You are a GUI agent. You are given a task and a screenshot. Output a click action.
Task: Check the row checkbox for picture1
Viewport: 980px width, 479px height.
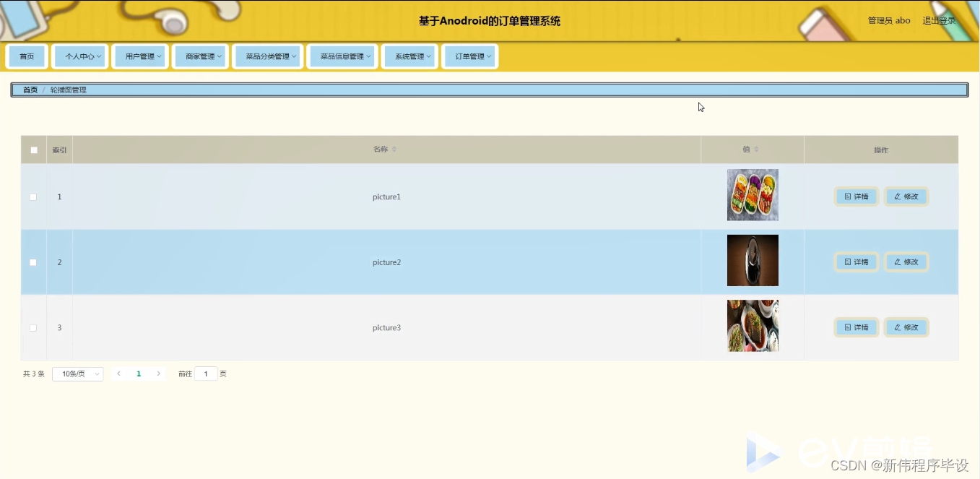(33, 197)
